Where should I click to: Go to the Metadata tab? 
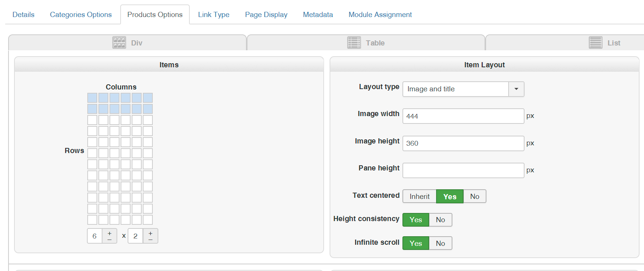[x=318, y=14]
